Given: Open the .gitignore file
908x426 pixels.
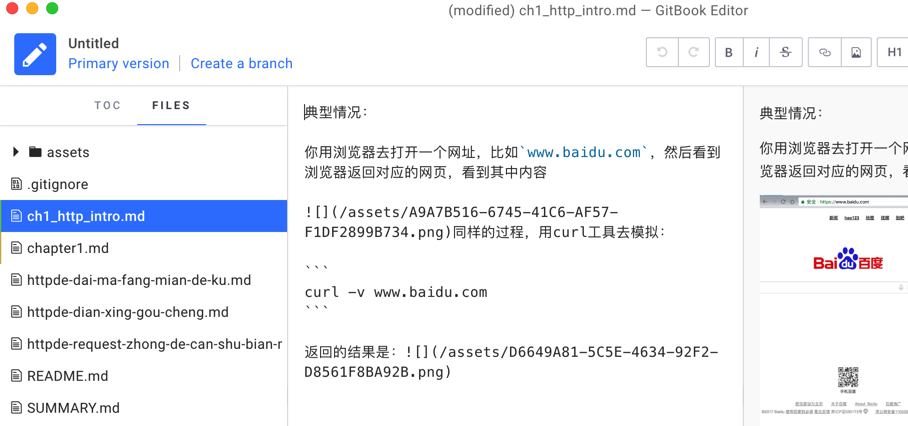Looking at the screenshot, I should [57, 184].
